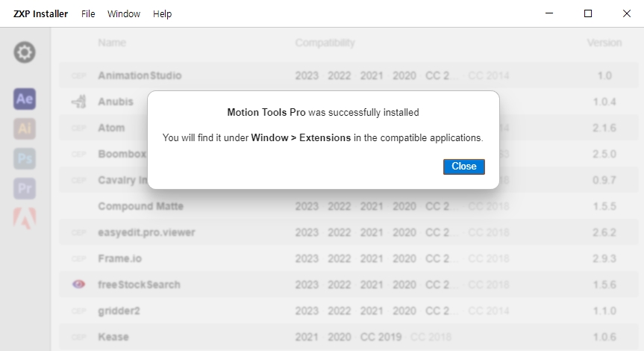Image resolution: width=644 pixels, height=351 pixels.
Task: Select the Frame.io extension row
Action: click(348, 258)
